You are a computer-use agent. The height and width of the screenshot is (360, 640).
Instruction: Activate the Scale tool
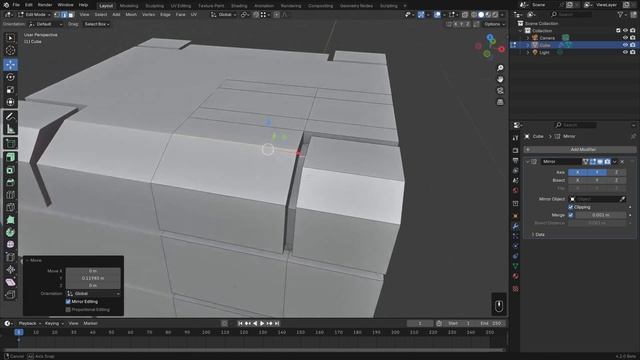10,90
